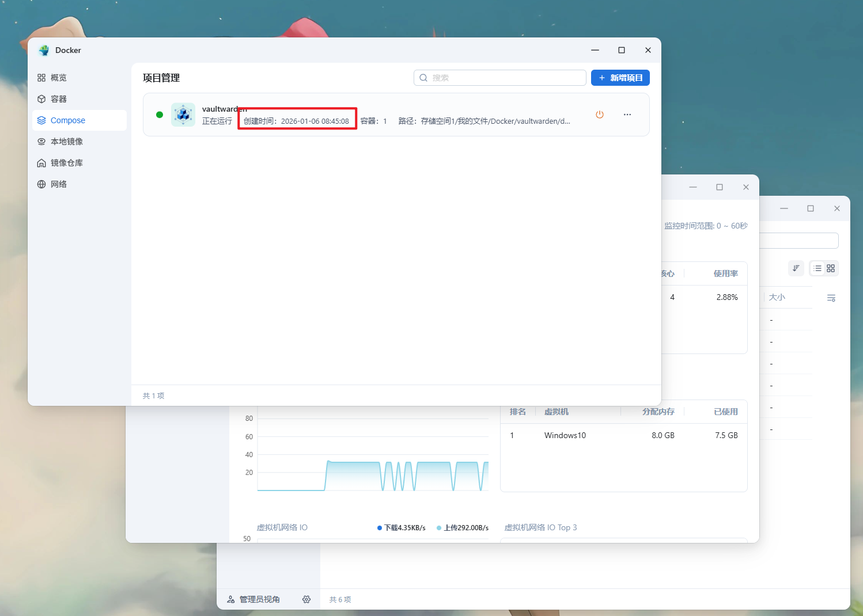Close the virtual machine monitor window
Image resolution: width=863 pixels, height=616 pixels.
(746, 187)
